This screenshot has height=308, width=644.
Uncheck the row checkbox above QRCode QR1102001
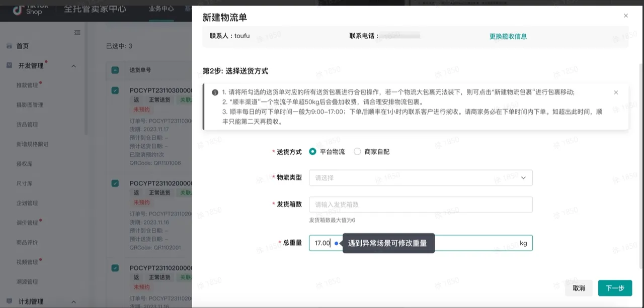115,183
